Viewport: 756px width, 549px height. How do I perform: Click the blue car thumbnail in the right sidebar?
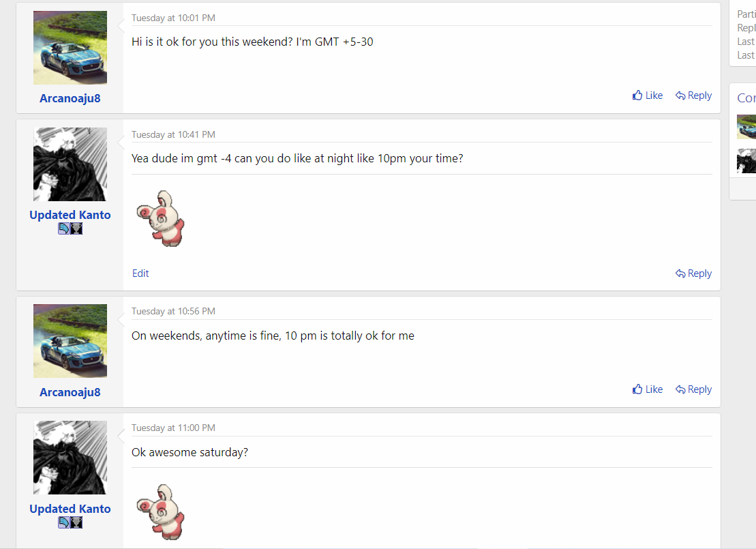(x=747, y=127)
